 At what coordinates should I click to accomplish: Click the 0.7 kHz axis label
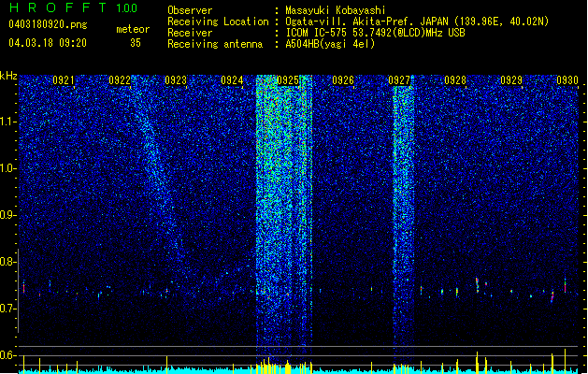click(x=7, y=309)
